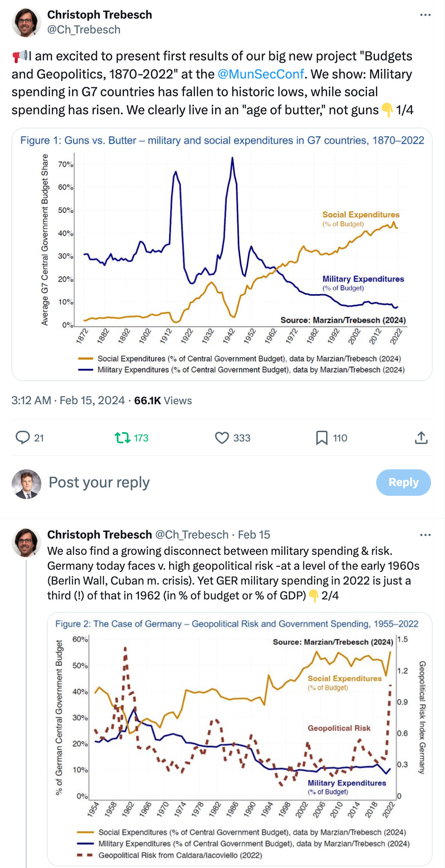Open the reply comment icon with 21
Image resolution: width=445 pixels, height=868 pixels.
click(x=23, y=438)
